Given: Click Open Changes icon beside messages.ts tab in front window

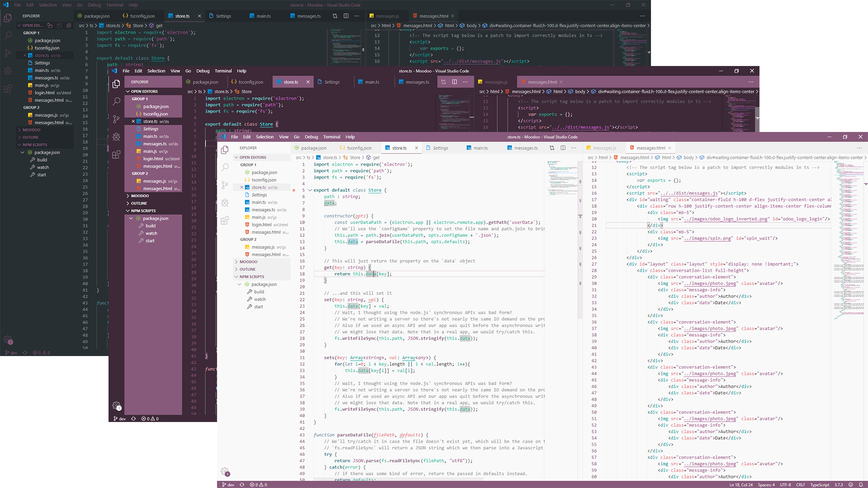Looking at the screenshot, I should click(x=552, y=148).
